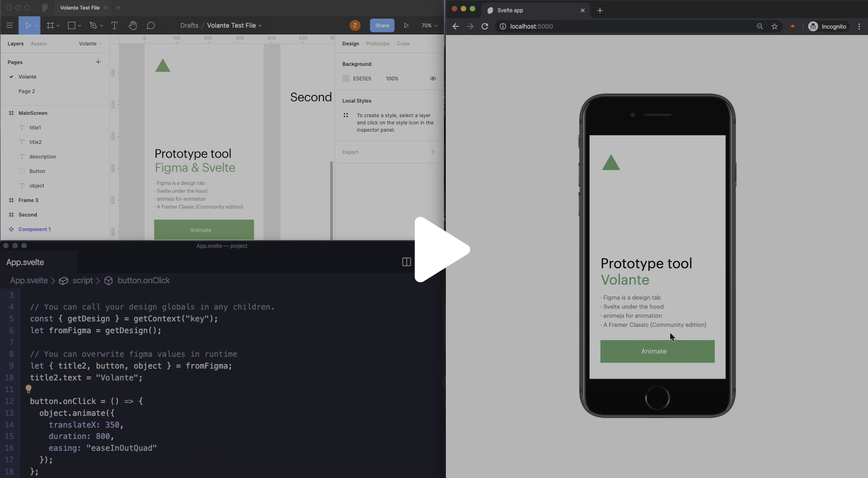Select the Move tool in Figma
Screen dimensions: 868x478
27,25
